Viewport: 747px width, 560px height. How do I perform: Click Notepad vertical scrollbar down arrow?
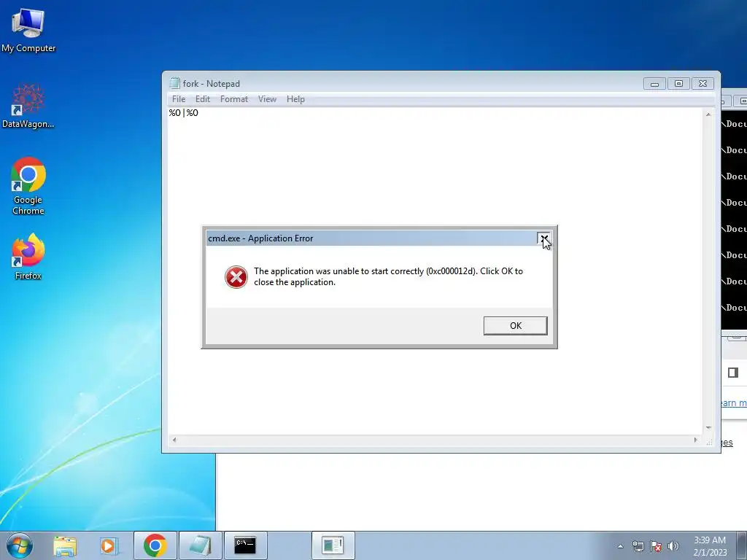(708, 427)
